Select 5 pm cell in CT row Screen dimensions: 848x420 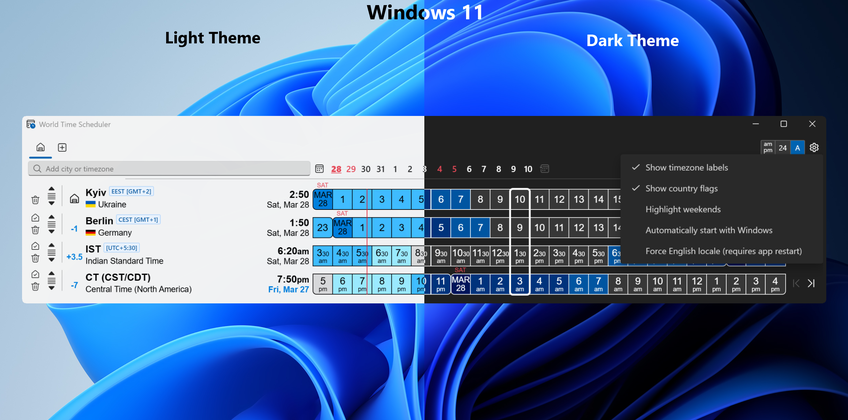[323, 284]
